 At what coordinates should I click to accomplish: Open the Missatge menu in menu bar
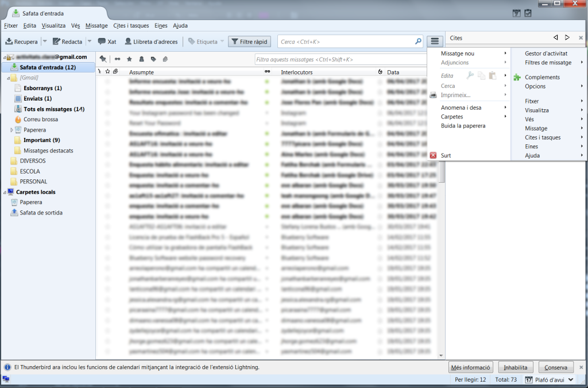[x=96, y=25]
